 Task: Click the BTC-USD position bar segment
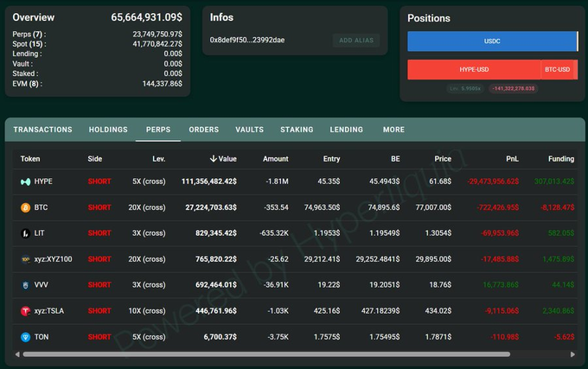pyautogui.click(x=557, y=70)
